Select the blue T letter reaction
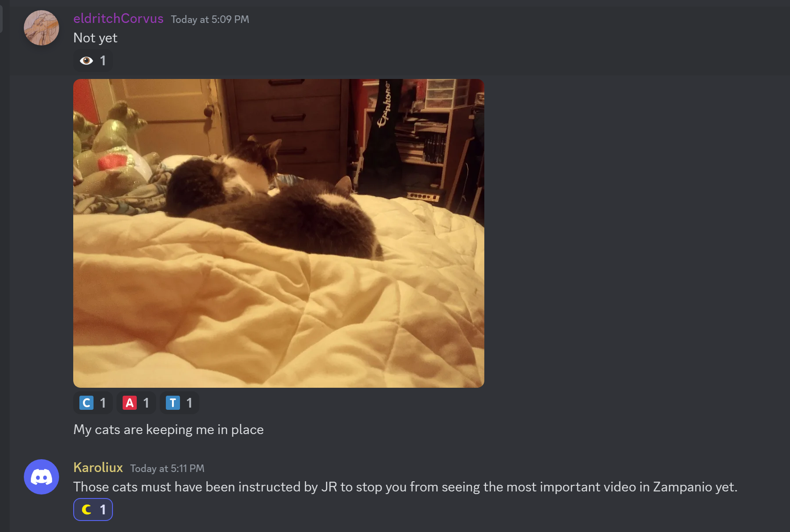The width and height of the screenshot is (790, 532). pos(179,403)
